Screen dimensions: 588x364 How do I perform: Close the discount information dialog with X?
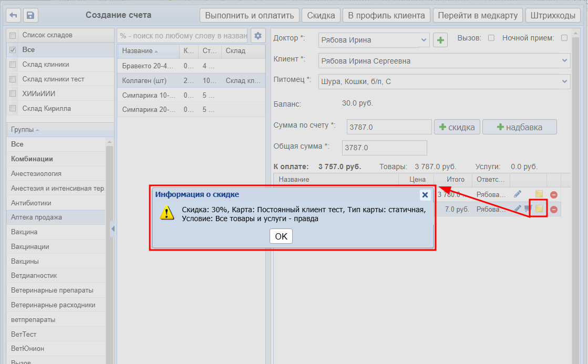(425, 195)
